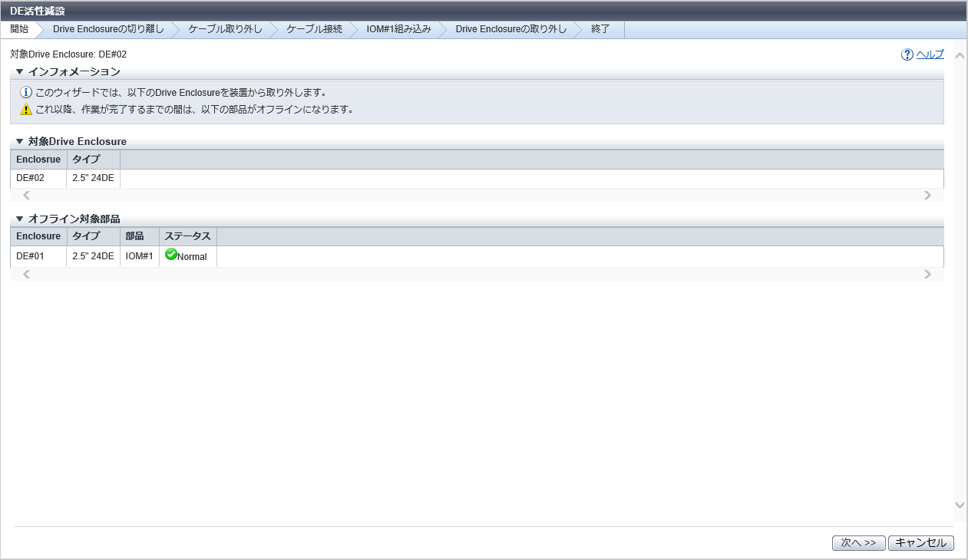Click the blue information icon
This screenshot has height=560, width=968.
(x=26, y=92)
